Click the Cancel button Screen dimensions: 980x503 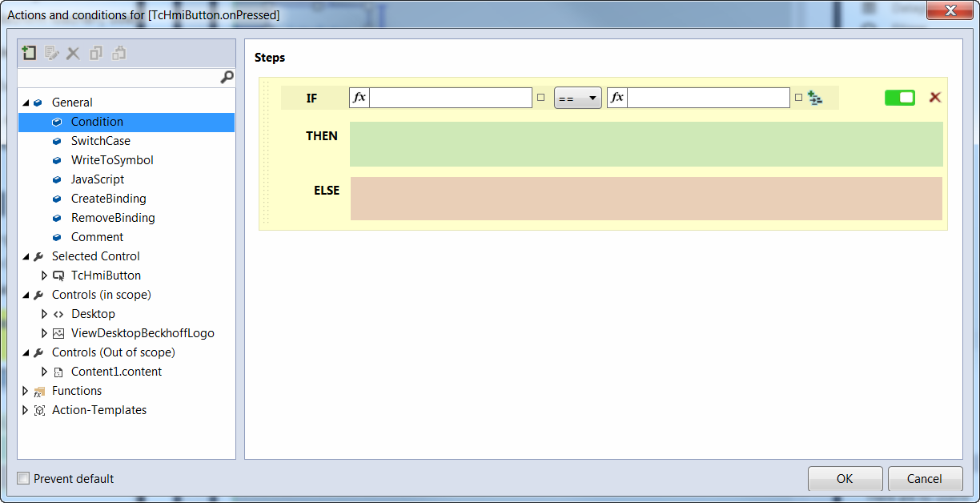(925, 479)
